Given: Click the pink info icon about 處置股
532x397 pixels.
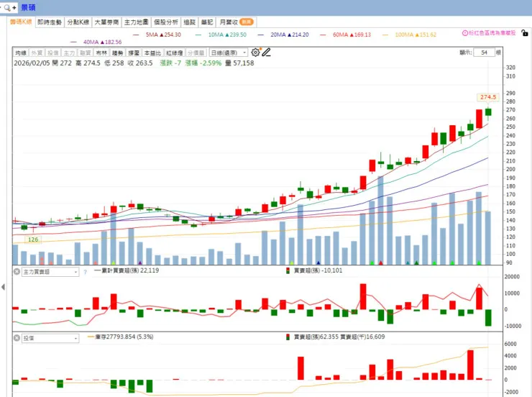Looking at the screenshot, I should coord(465,33).
